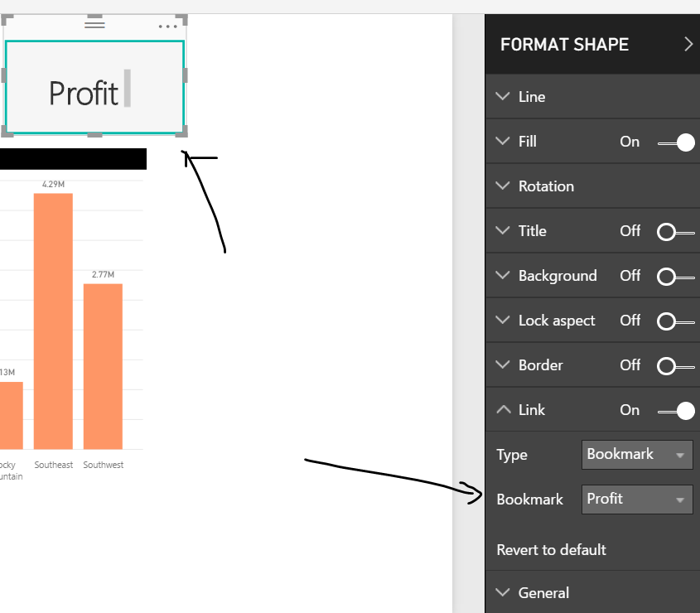Enable the Lock aspect toggle

(676, 321)
